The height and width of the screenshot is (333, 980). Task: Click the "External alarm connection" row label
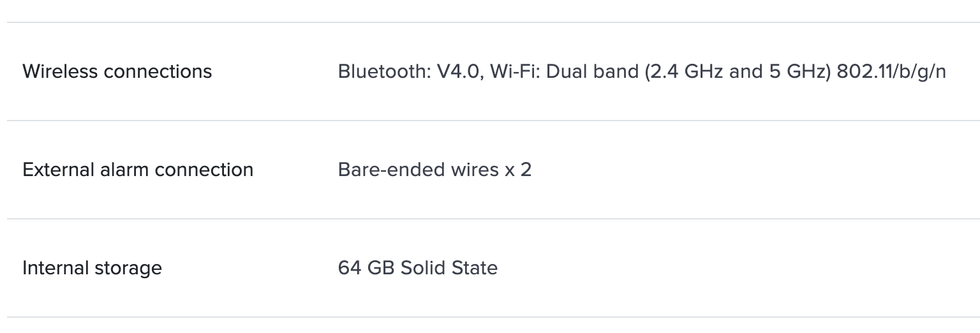(x=138, y=170)
